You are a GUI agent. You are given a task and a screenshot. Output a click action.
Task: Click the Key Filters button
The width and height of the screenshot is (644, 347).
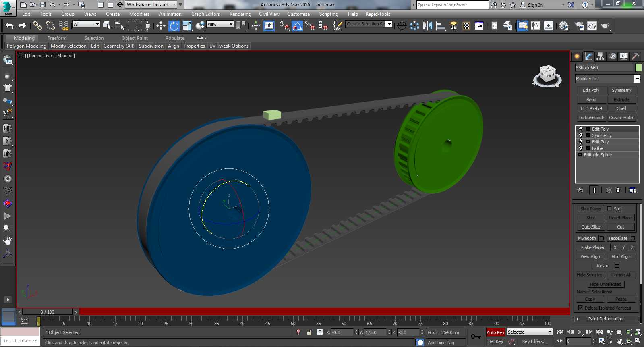point(534,341)
